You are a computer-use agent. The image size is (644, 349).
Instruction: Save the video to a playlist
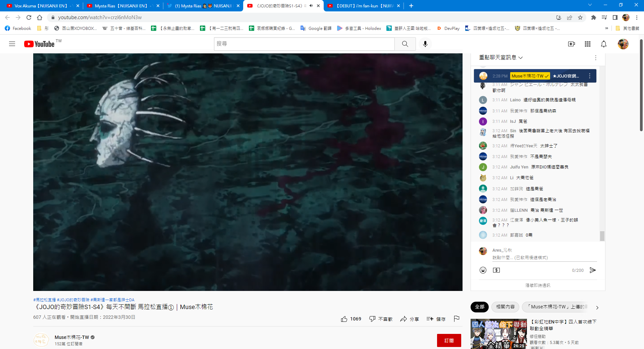tap(436, 319)
